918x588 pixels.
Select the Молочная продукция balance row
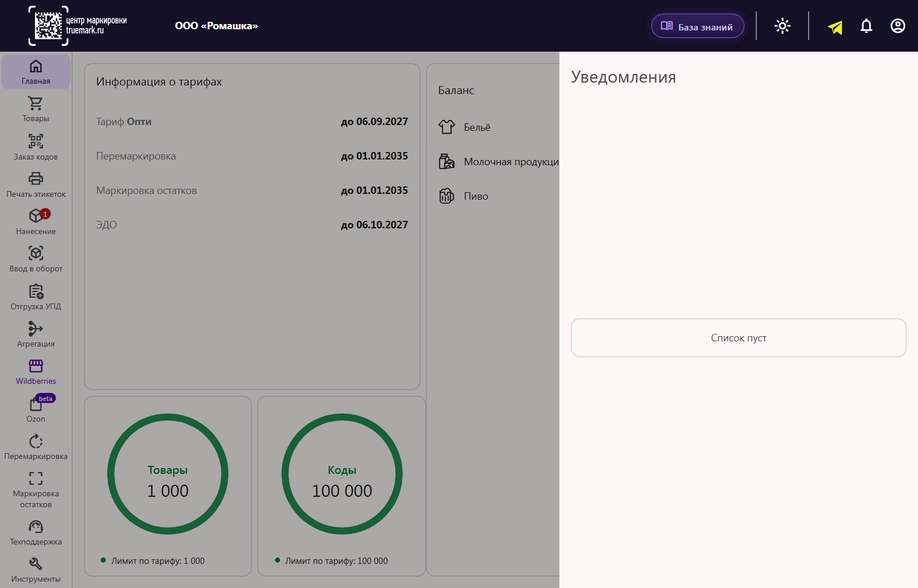tap(498, 162)
